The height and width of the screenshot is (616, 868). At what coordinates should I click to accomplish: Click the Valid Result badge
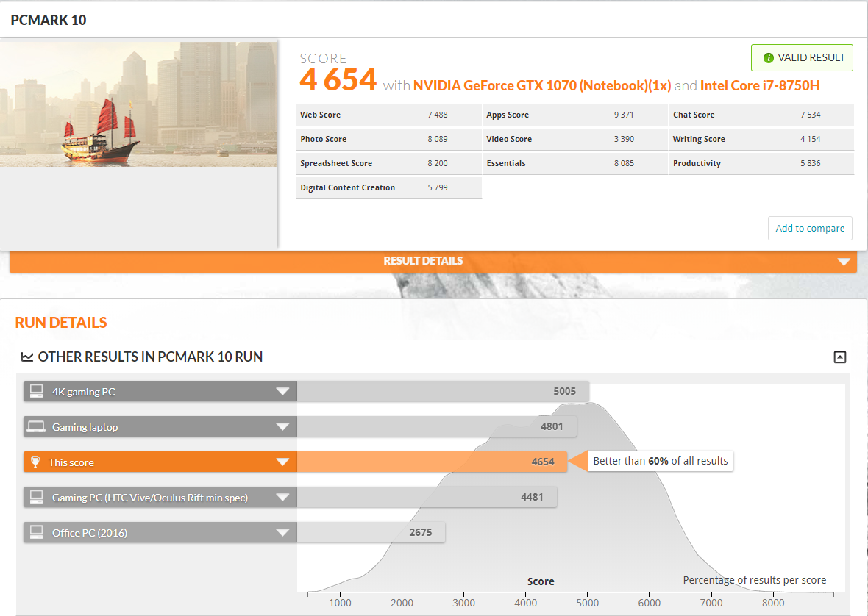point(802,57)
